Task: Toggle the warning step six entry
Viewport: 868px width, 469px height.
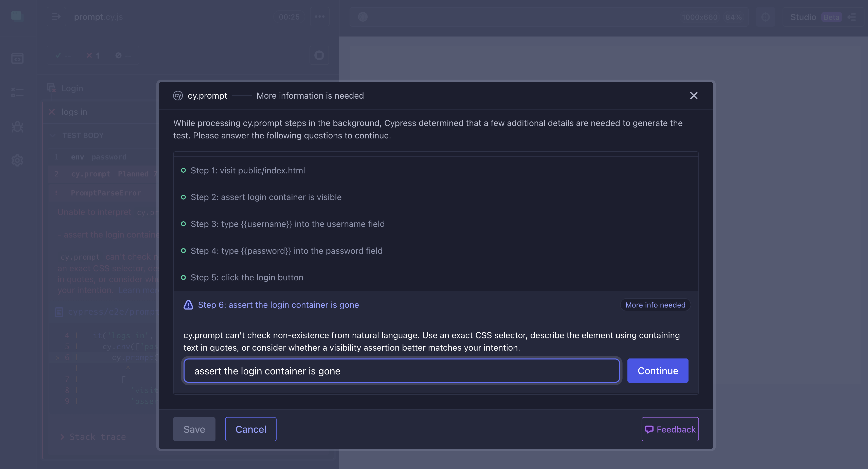Action: 278,304
